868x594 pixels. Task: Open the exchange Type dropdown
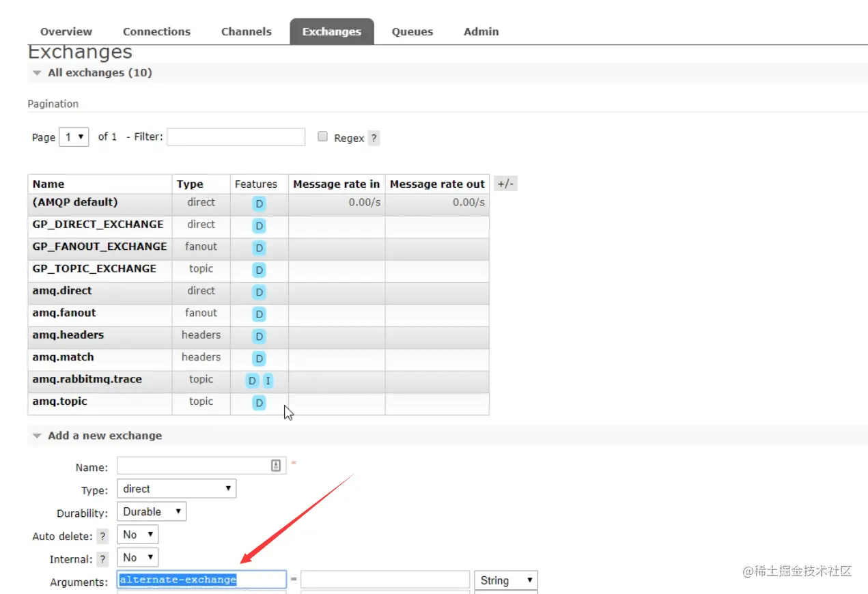[177, 488]
